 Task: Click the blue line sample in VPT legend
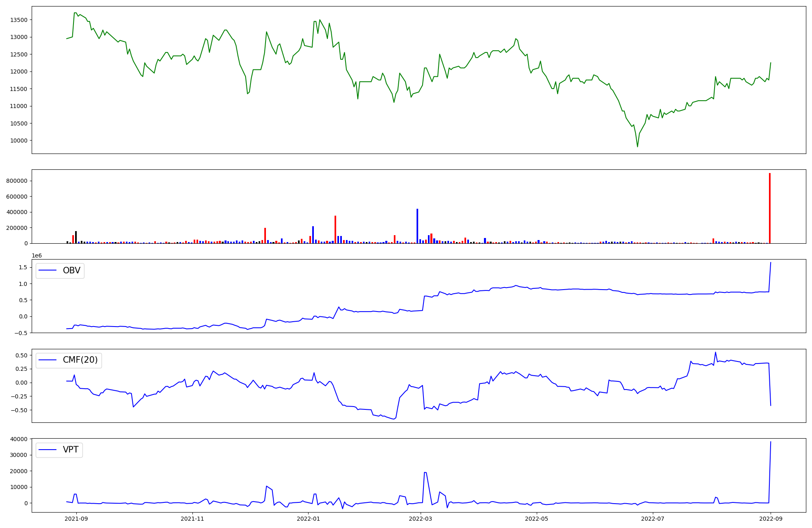pyautogui.click(x=48, y=450)
